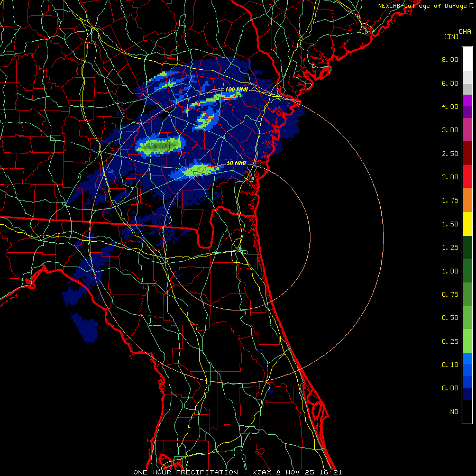The image size is (476, 476).
Task: Click the 4.00 legend value
Action: click(450, 106)
